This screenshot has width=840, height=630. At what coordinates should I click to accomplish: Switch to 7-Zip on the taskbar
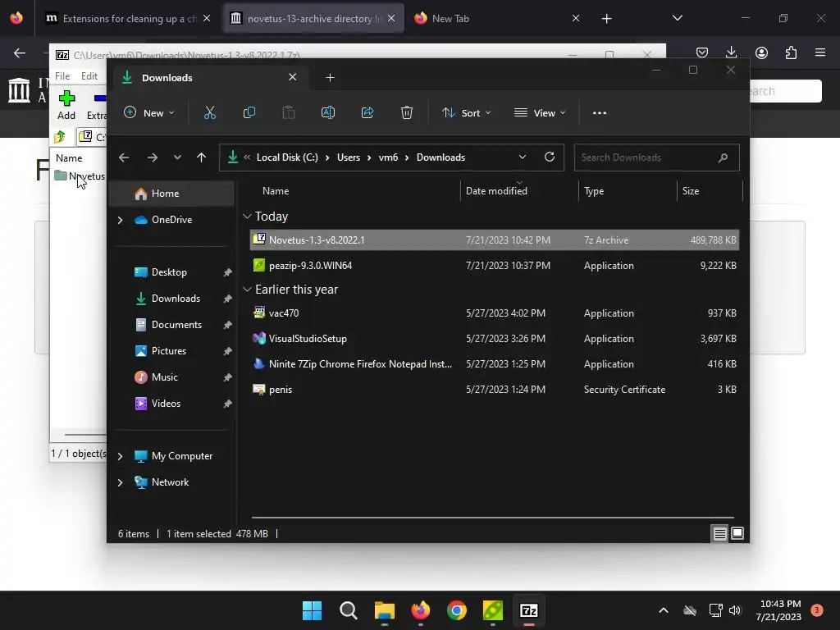[x=529, y=610]
